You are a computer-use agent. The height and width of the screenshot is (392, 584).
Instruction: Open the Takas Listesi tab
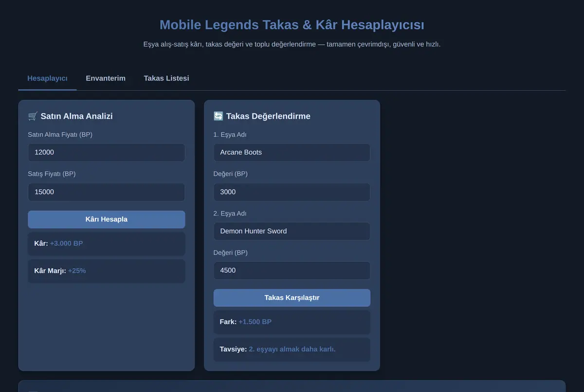point(166,78)
